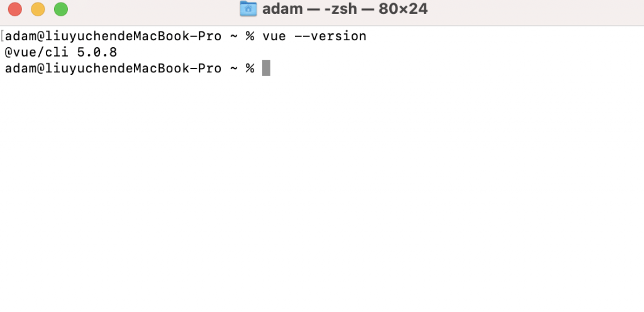This screenshot has width=644, height=312.
Task: Click the gray block cursor at the prompt
Action: click(266, 68)
